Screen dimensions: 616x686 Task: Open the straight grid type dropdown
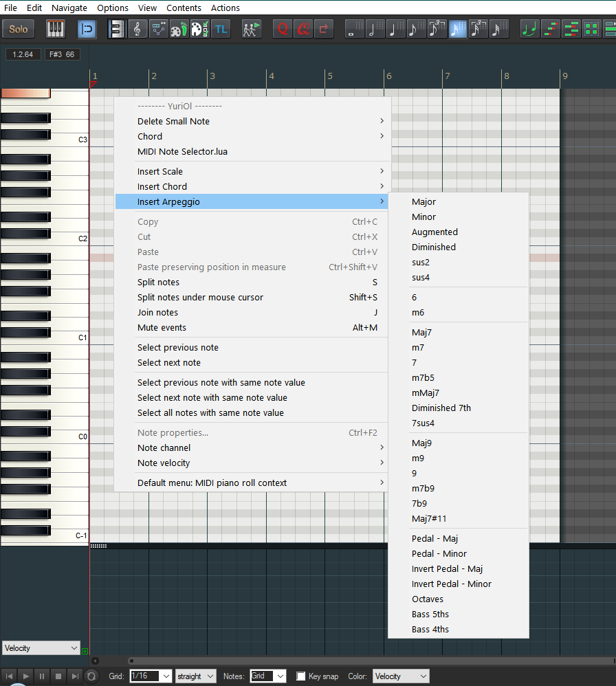coord(195,676)
